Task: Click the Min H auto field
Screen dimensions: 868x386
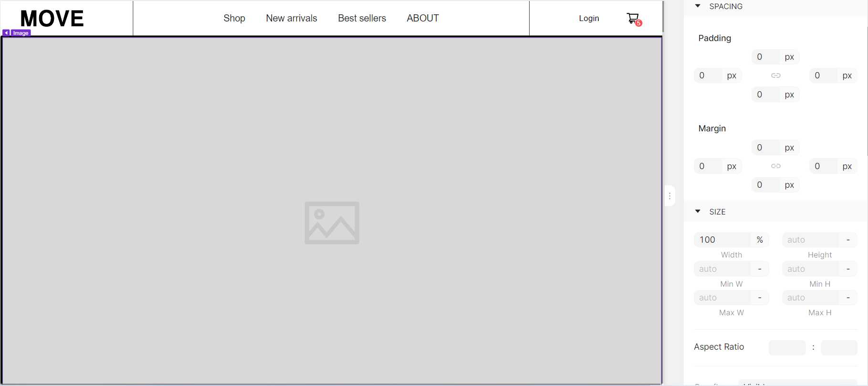Action: (811, 269)
